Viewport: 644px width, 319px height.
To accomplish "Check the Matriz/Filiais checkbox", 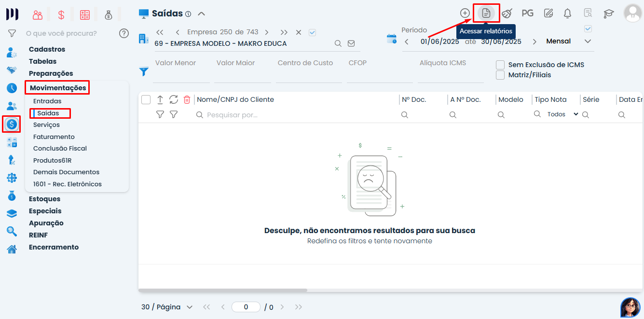I will pos(500,75).
